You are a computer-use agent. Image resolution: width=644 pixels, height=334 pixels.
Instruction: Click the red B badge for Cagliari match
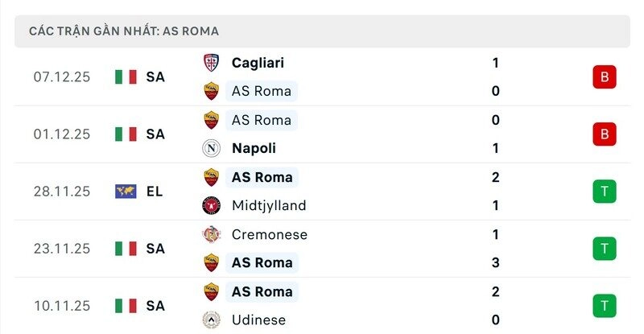604,77
